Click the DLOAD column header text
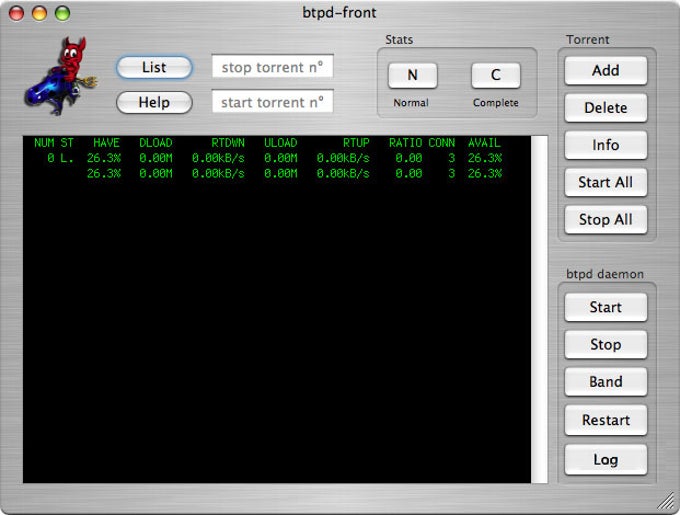 point(156,143)
